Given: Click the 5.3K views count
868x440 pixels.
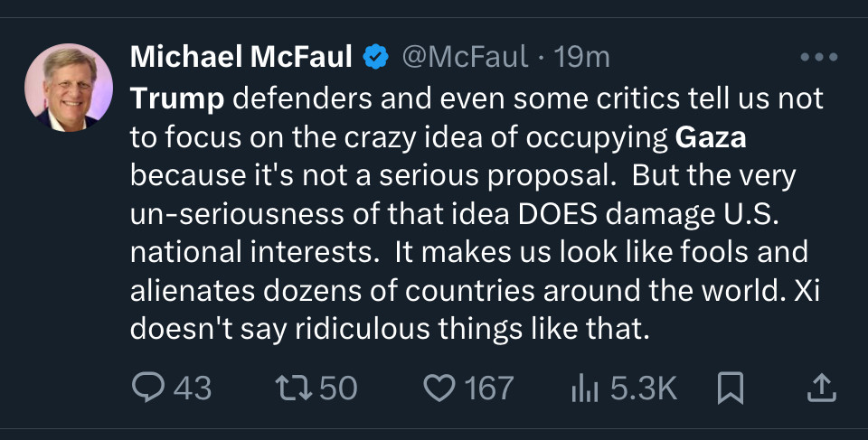Looking at the screenshot, I should point(644,388).
